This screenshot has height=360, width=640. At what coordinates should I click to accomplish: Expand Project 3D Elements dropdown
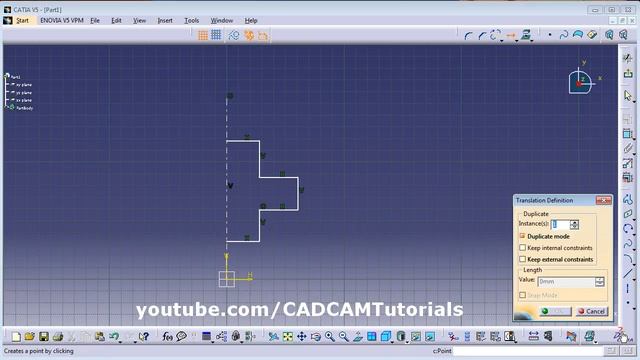[532, 40]
